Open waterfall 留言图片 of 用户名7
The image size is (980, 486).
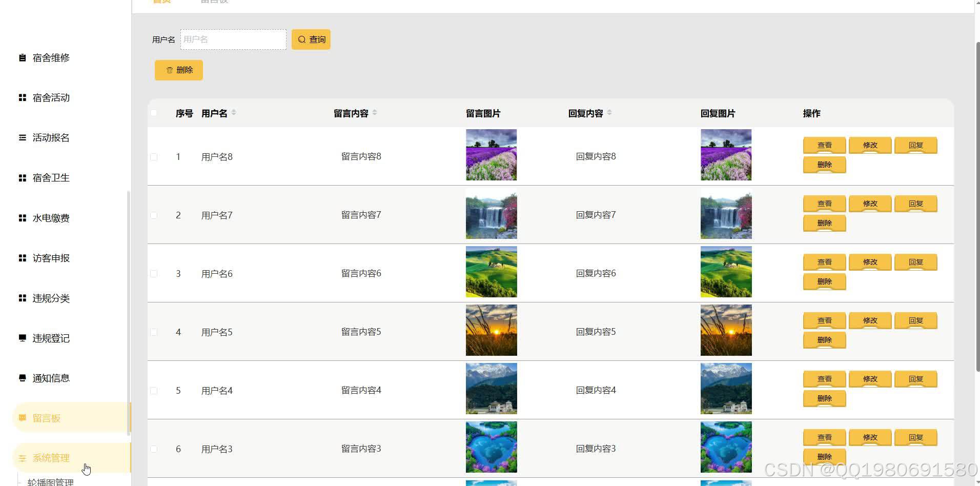point(491,213)
